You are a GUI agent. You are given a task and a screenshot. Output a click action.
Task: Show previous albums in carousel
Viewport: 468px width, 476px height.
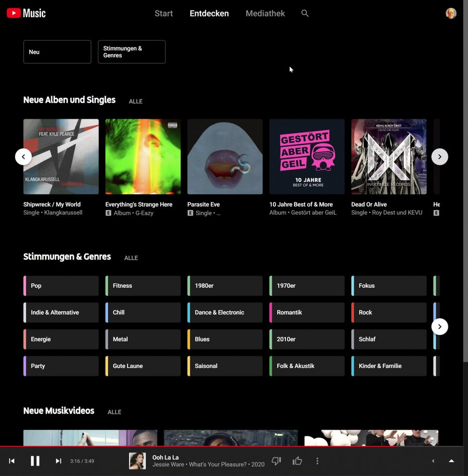pyautogui.click(x=23, y=156)
